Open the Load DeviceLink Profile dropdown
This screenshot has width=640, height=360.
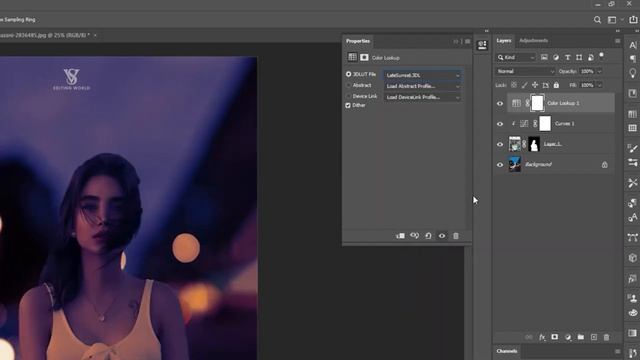coord(422,97)
